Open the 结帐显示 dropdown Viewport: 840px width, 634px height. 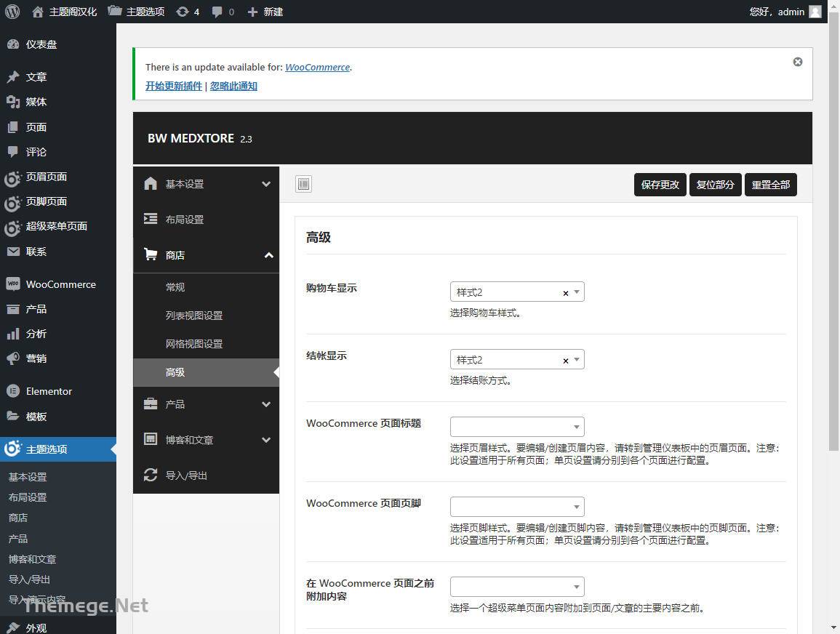pyautogui.click(x=518, y=359)
